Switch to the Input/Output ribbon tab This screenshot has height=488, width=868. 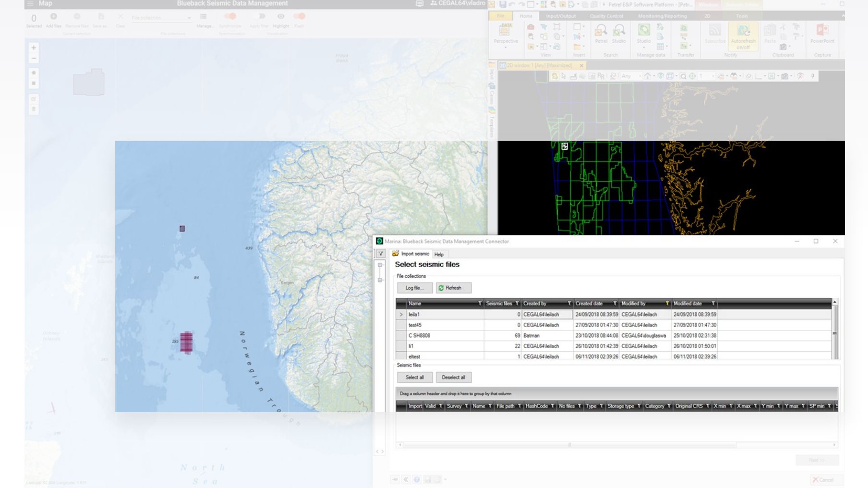click(x=561, y=16)
